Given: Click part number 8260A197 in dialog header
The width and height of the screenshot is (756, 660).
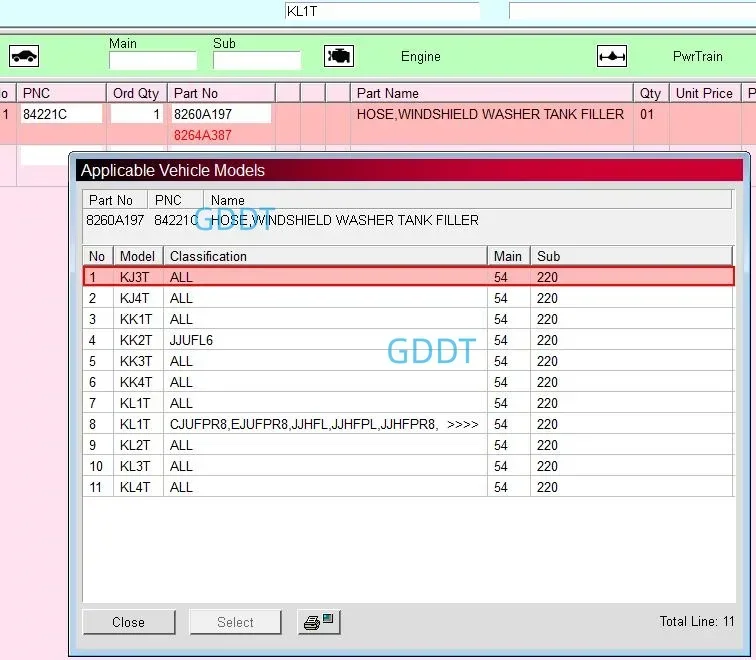Looking at the screenshot, I should pos(115,220).
